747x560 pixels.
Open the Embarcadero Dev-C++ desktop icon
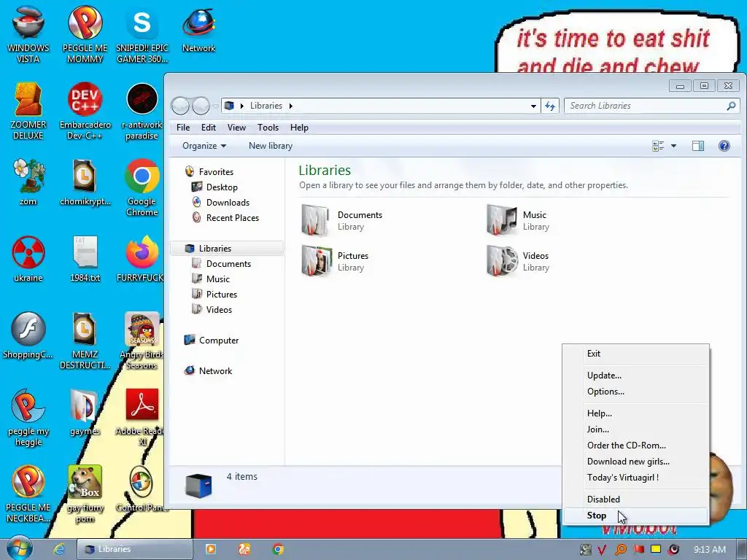pos(85,111)
